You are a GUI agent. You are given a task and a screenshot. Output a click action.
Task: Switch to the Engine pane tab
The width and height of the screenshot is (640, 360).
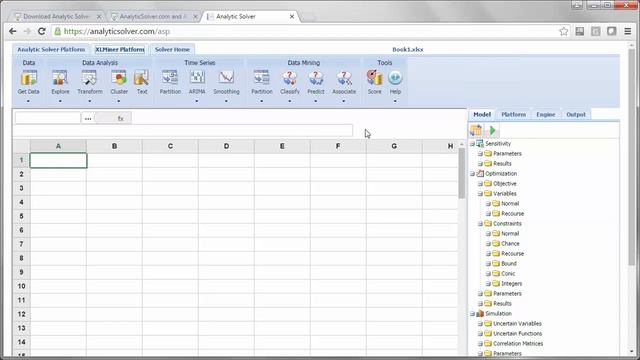pyautogui.click(x=546, y=115)
